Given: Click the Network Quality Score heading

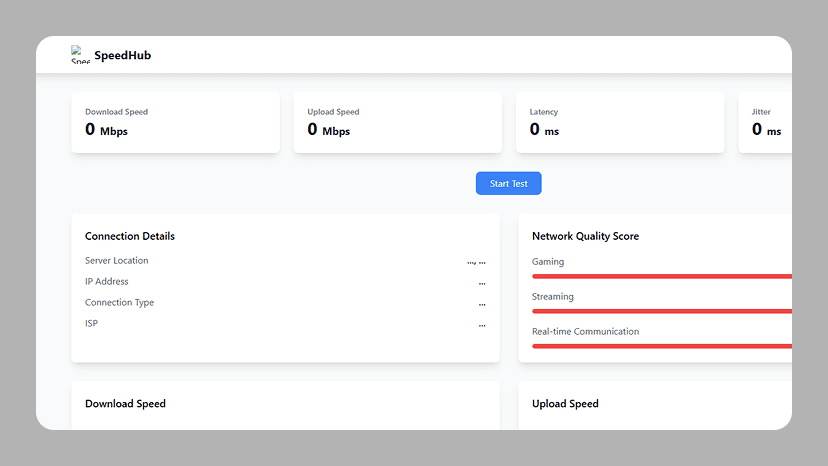Looking at the screenshot, I should click(585, 236).
